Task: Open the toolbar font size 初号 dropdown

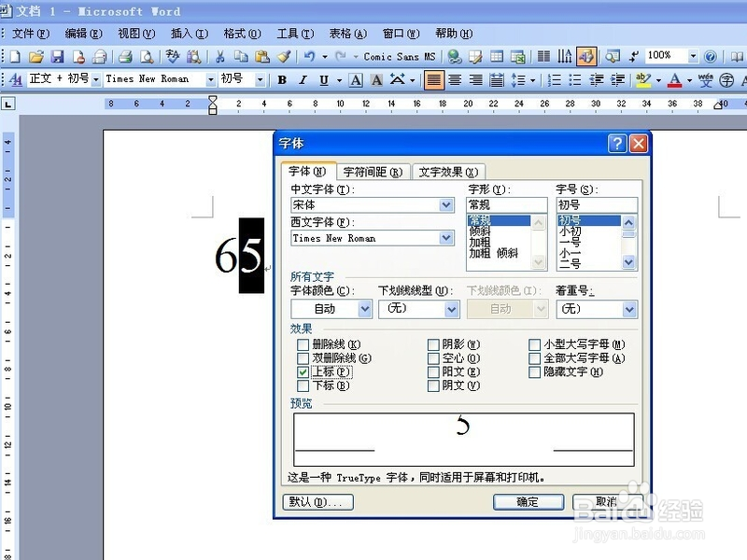Action: [260, 79]
